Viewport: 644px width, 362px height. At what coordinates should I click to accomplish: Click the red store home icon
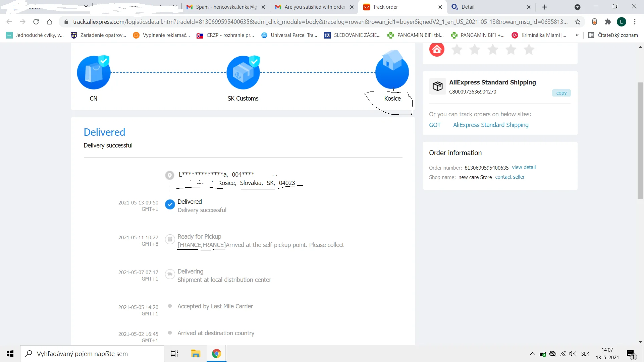437,50
